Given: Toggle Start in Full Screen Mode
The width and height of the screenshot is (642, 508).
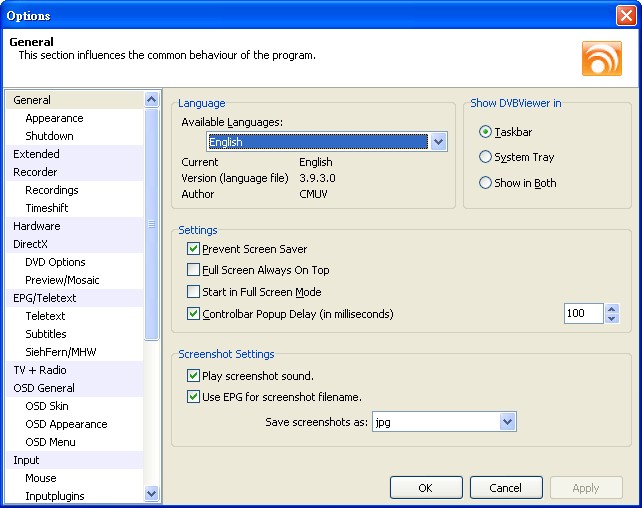Looking at the screenshot, I should (193, 292).
